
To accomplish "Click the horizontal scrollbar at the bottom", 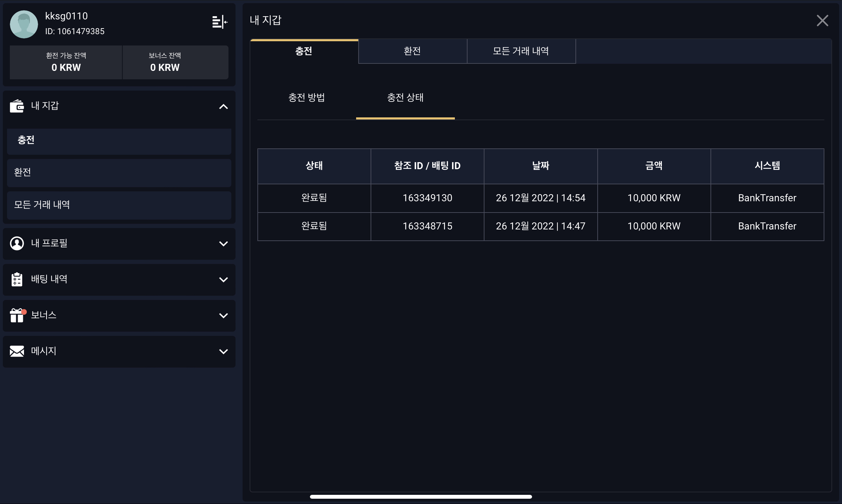I will point(421,497).
